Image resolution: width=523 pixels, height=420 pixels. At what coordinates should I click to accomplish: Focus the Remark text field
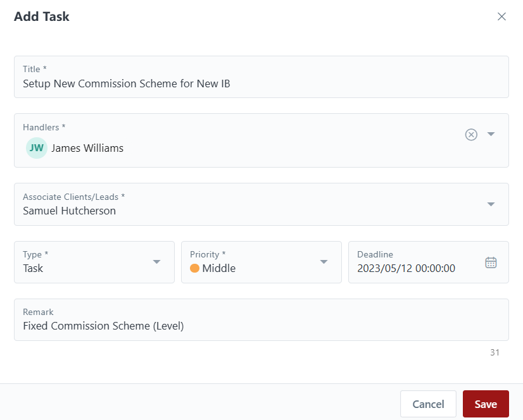click(261, 326)
